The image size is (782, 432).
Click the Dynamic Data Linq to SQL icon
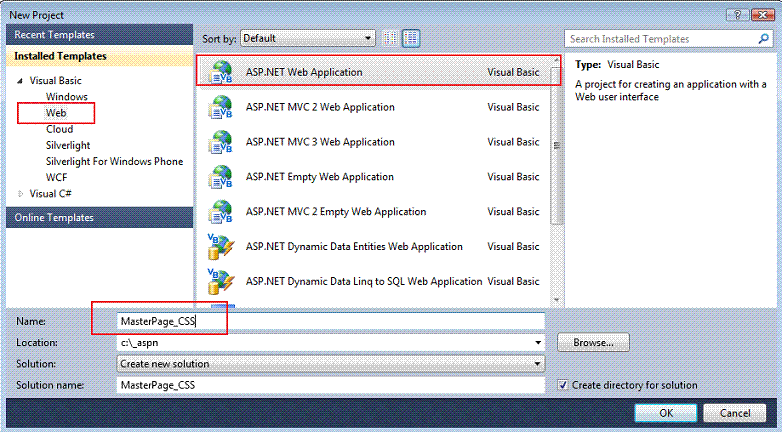point(220,282)
